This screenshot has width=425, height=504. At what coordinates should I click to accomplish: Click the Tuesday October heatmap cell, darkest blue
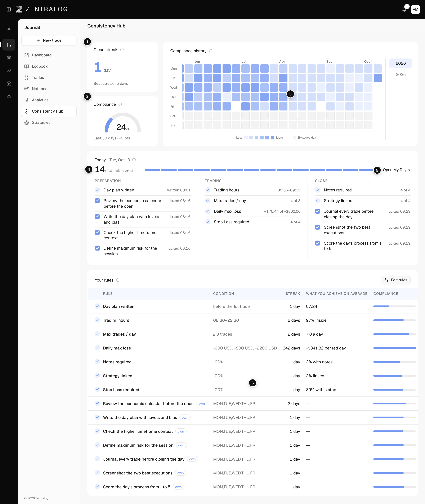tap(377, 78)
